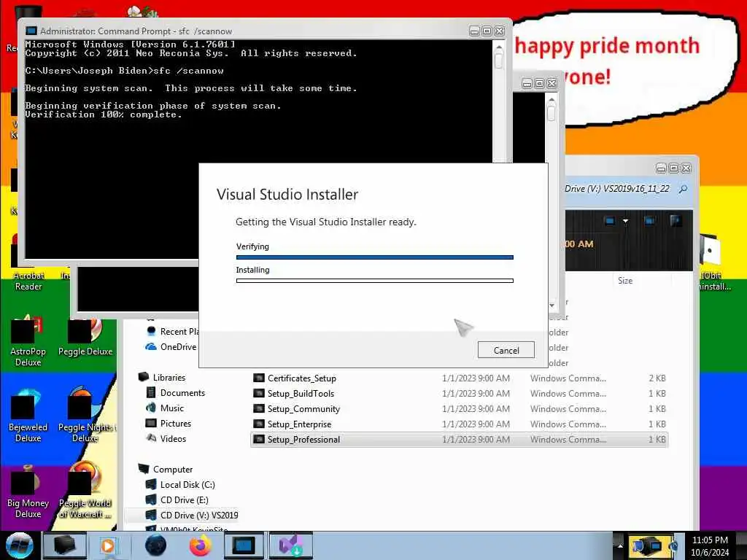The height and width of the screenshot is (560, 747).
Task: Click the search magnifier in Explorer window
Action: tap(683, 189)
